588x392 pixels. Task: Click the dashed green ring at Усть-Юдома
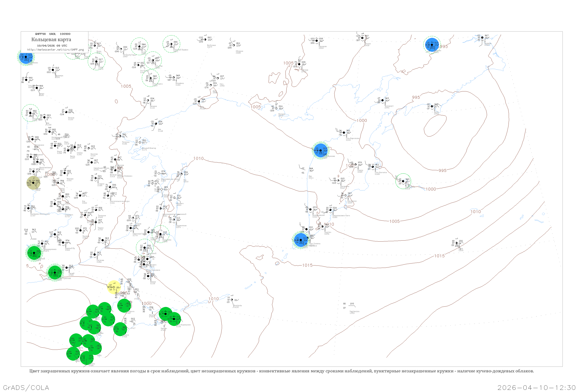pos(151,78)
